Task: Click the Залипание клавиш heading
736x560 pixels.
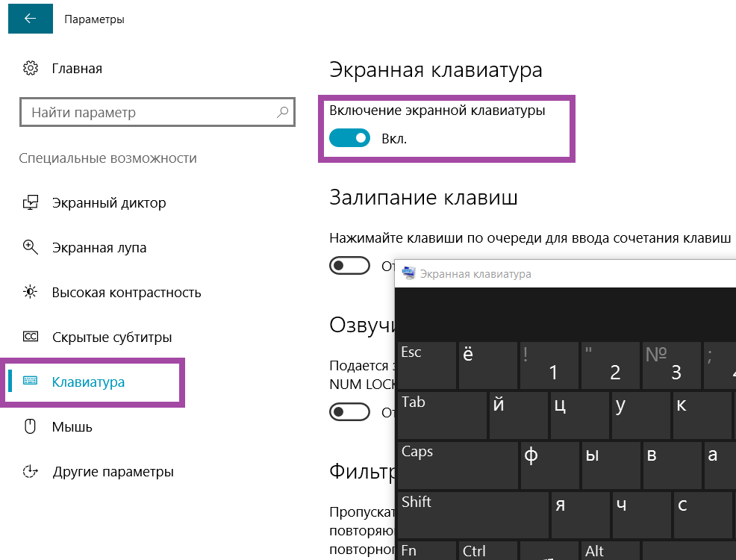Action: (423, 197)
